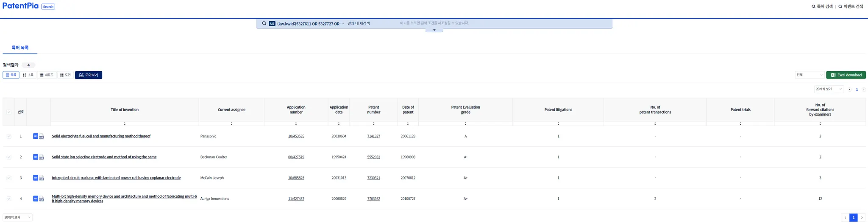This screenshot has height=224, width=868.
Task: Click gray file icon in Panasonic row
Action: click(x=42, y=137)
